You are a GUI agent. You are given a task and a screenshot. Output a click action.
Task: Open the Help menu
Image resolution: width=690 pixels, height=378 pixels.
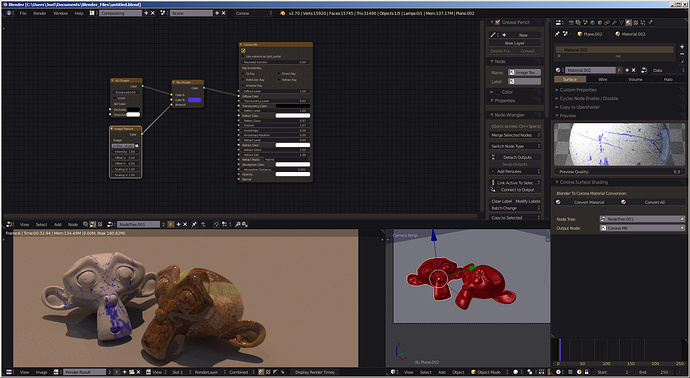pyautogui.click(x=79, y=13)
